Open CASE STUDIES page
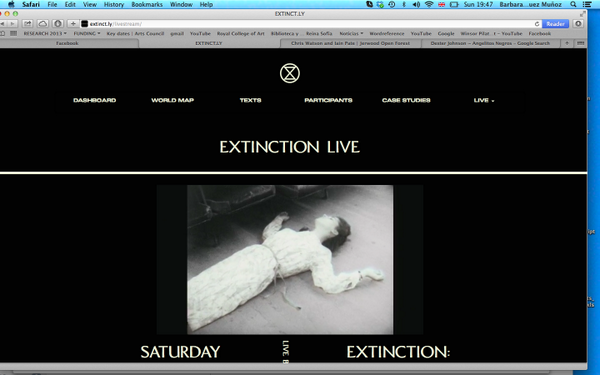600x375 pixels. pos(406,100)
